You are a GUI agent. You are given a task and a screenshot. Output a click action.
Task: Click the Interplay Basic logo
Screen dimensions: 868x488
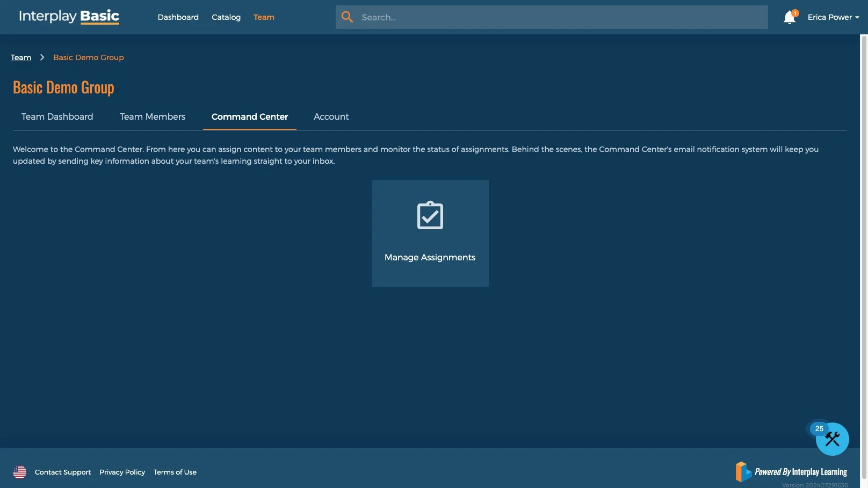[69, 17]
